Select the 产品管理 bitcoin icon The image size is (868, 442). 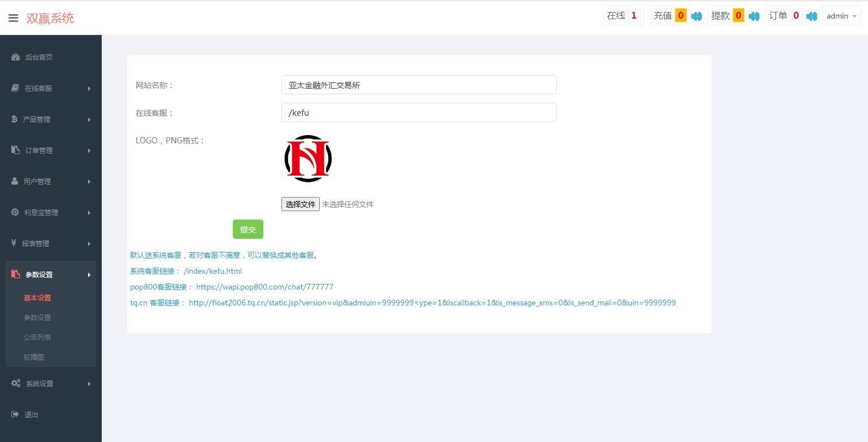tap(15, 119)
